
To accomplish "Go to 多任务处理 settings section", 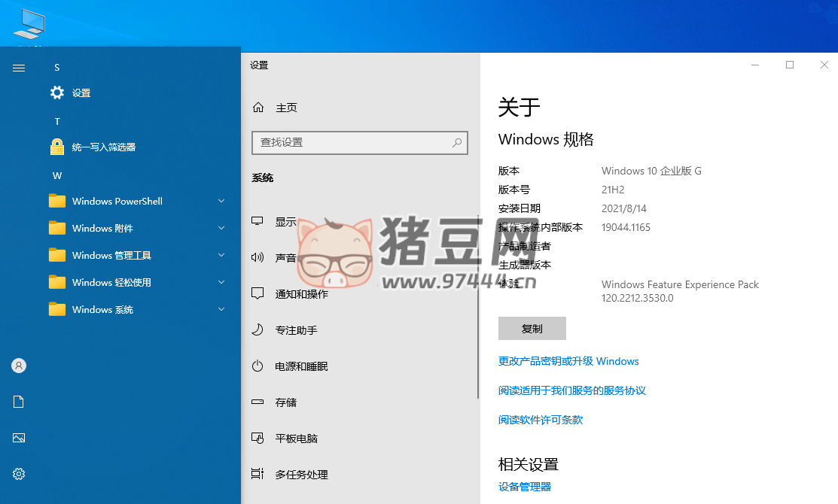I will click(301, 475).
